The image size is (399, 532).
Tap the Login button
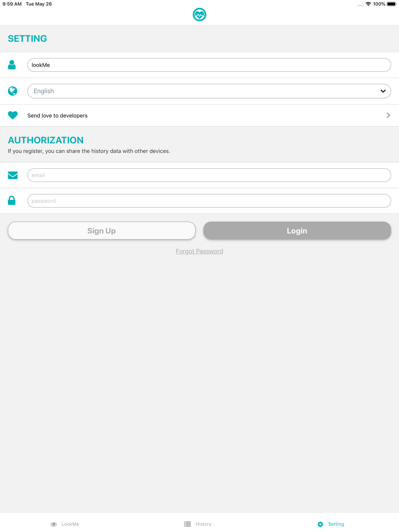[x=297, y=231]
